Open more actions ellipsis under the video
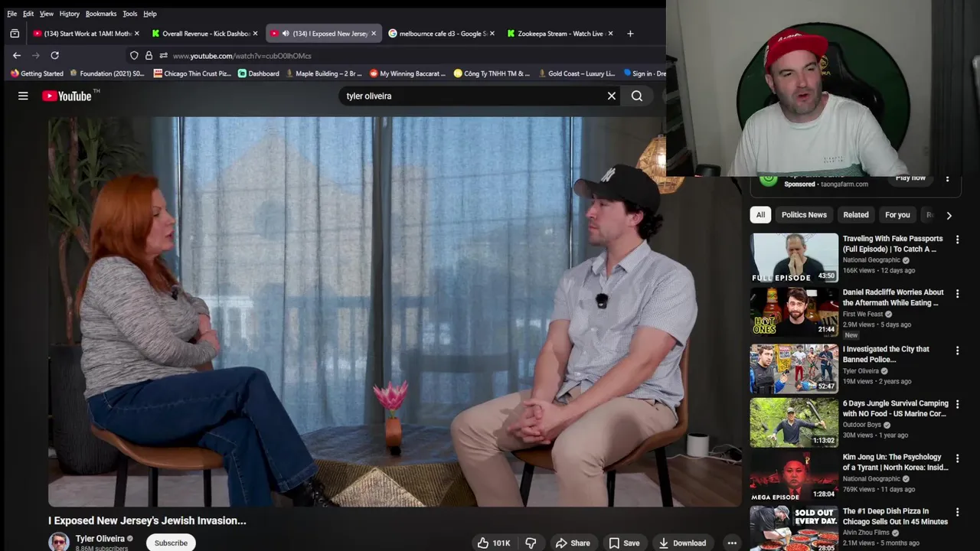 pos(732,543)
